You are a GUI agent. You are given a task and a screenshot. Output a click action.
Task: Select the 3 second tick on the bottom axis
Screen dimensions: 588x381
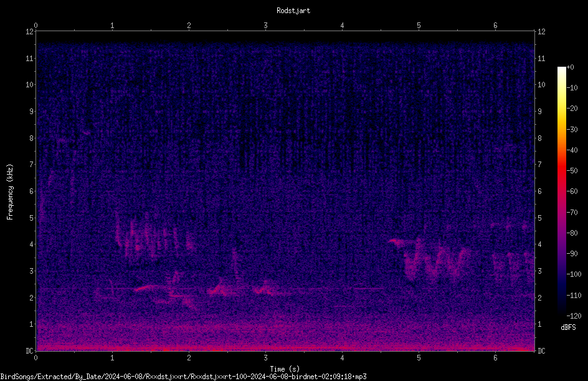(265, 358)
